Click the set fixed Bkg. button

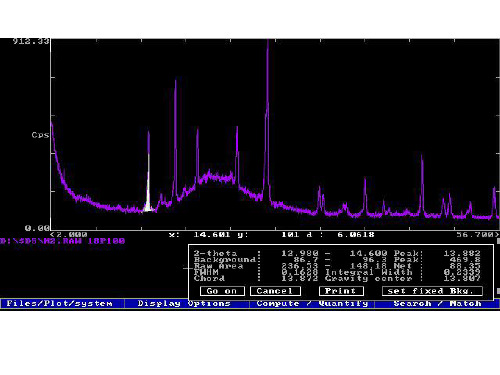(432, 291)
